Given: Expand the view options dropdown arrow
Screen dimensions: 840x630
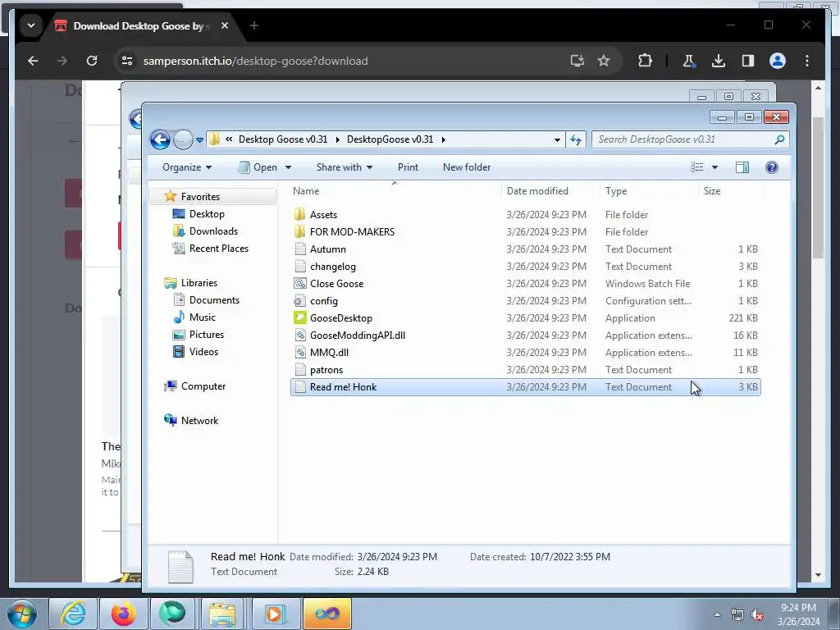Looking at the screenshot, I should click(714, 167).
